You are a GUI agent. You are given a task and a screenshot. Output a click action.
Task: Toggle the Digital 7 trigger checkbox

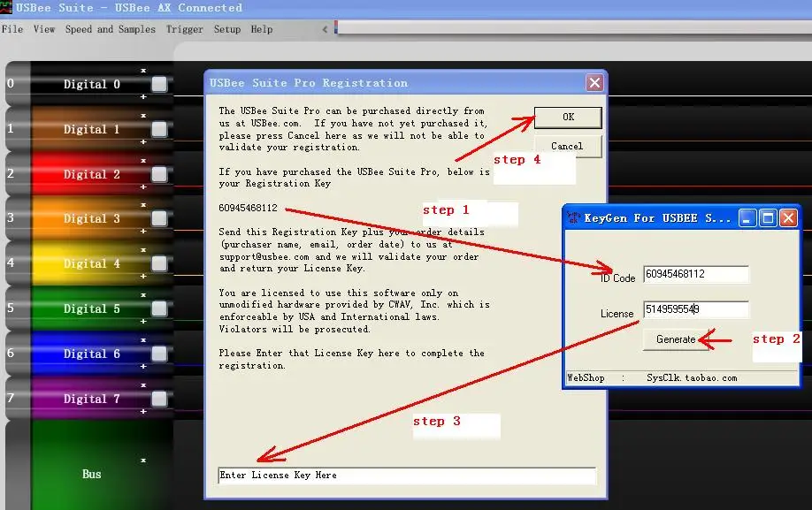coord(159,399)
